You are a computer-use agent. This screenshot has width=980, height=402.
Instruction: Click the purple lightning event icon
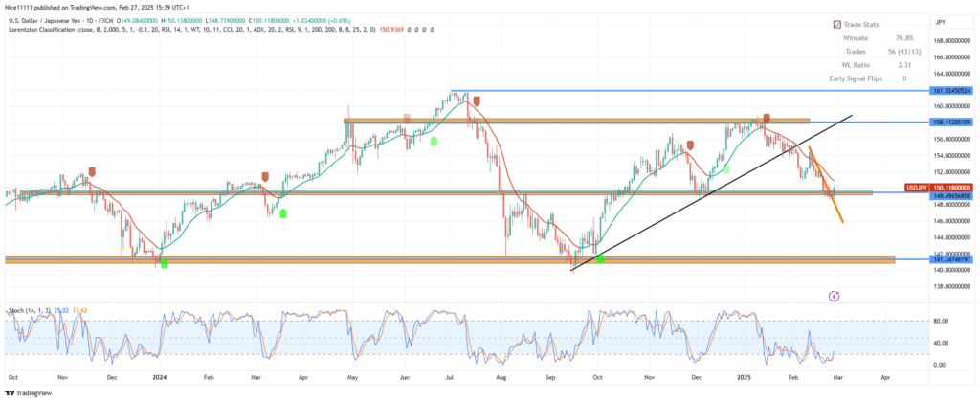(x=834, y=296)
